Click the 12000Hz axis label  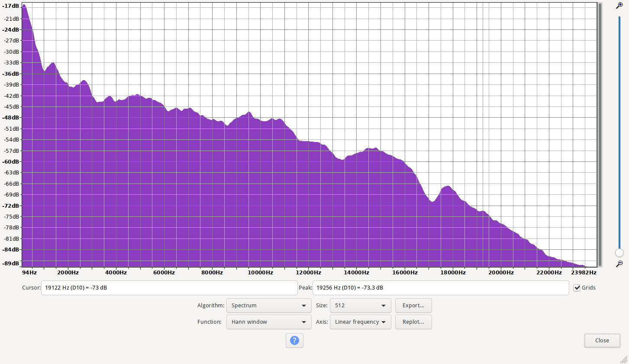(308, 273)
